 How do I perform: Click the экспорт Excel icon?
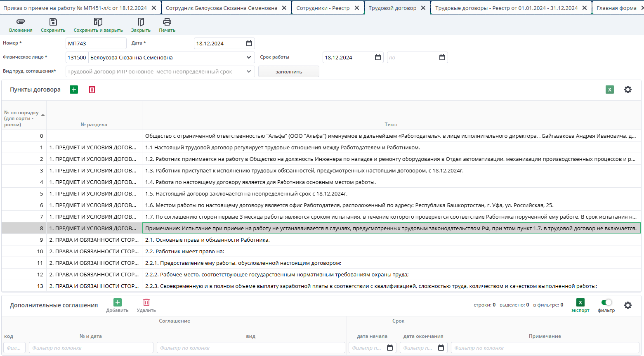click(580, 303)
